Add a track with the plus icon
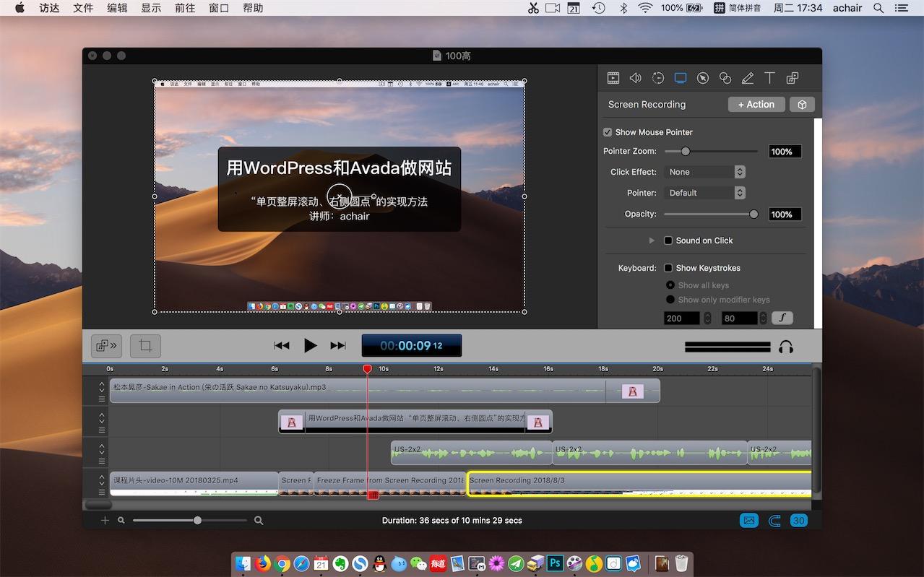924x577 pixels. 105,520
